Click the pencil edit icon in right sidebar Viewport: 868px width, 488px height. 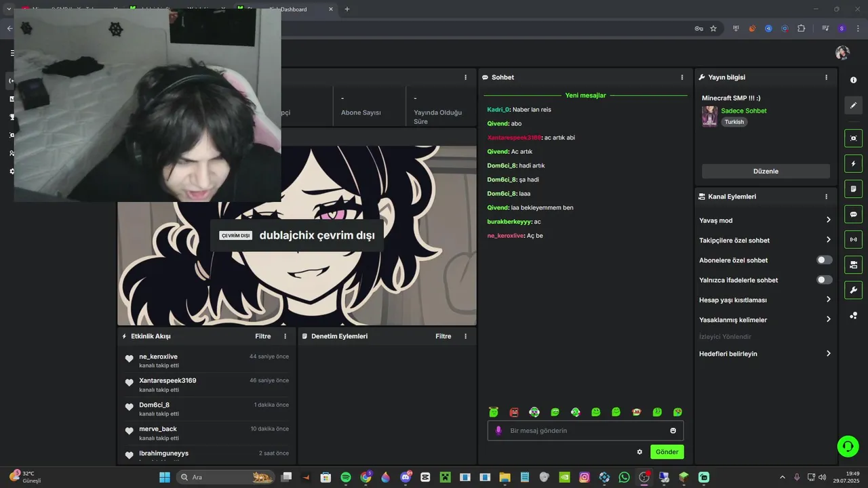853,105
